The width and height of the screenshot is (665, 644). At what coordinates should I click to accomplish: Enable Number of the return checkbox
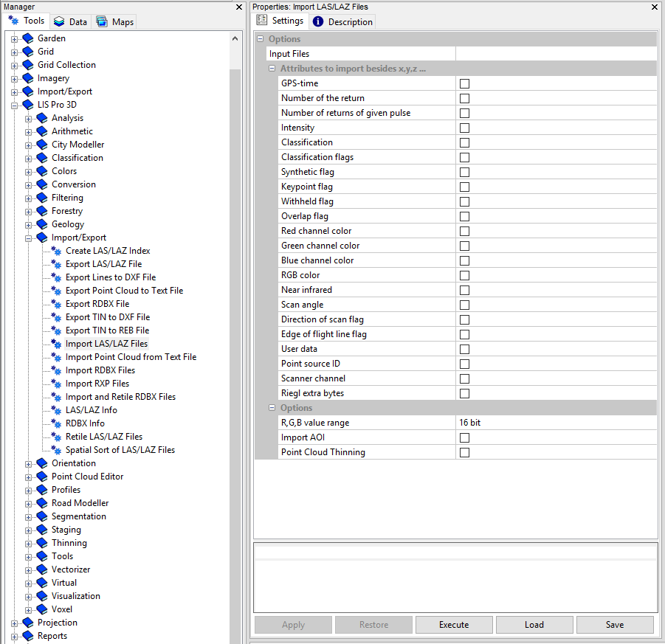click(x=464, y=98)
